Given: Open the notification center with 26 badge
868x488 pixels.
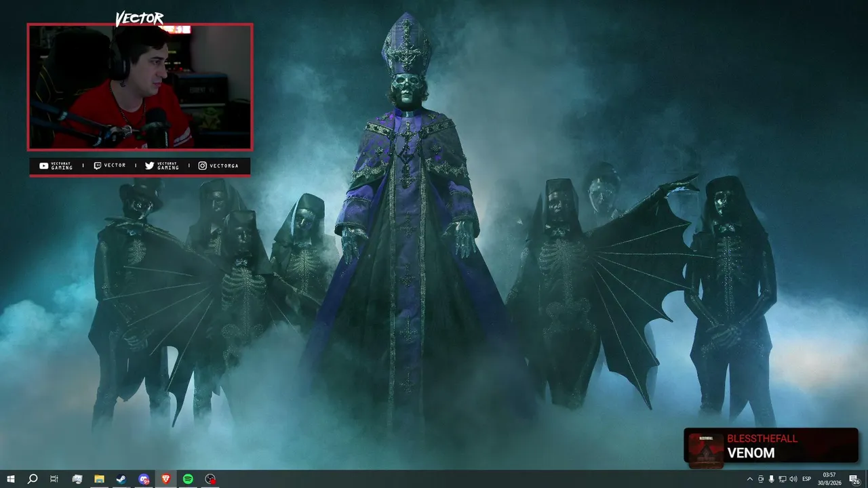Looking at the screenshot, I should coord(854,479).
